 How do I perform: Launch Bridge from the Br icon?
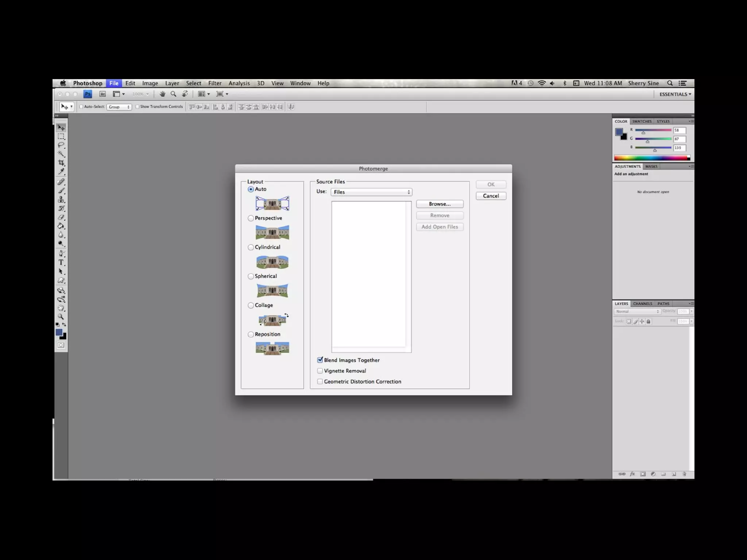point(102,94)
